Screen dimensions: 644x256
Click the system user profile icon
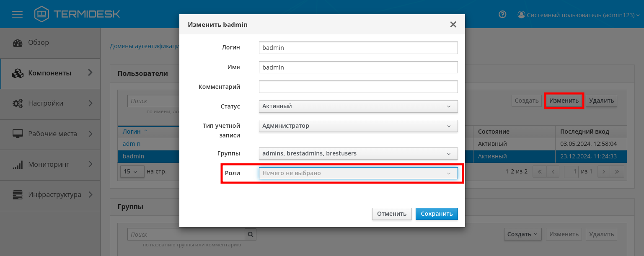pyautogui.click(x=521, y=15)
